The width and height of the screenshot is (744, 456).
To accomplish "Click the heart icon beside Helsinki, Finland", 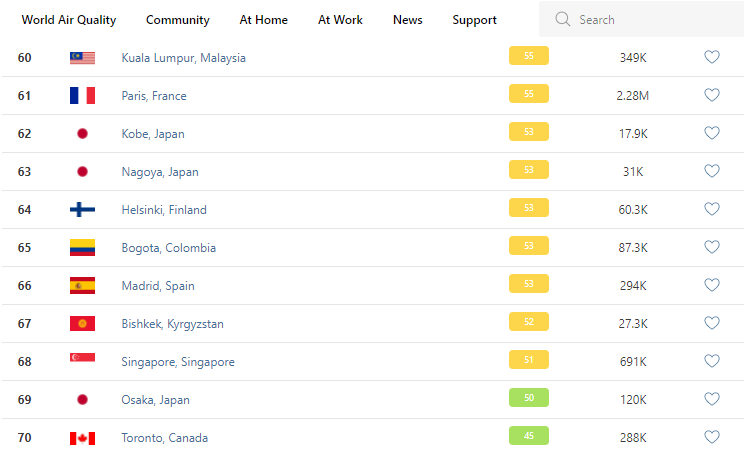I will 712,209.
